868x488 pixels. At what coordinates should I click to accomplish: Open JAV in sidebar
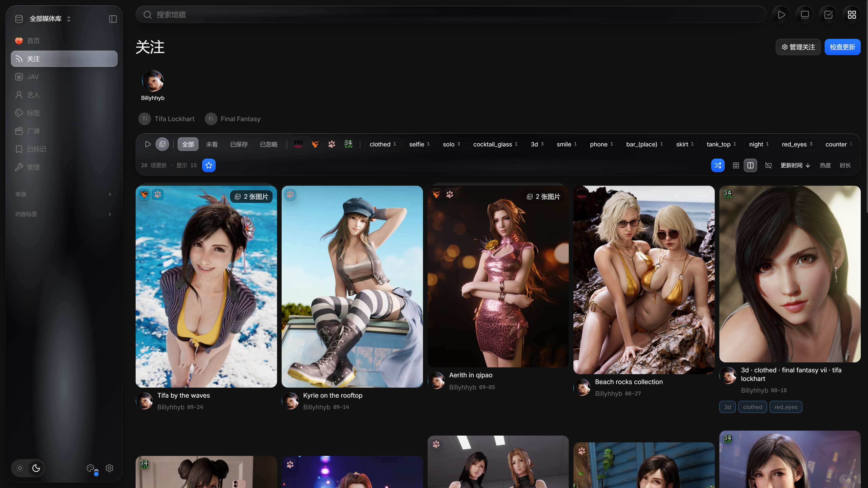click(x=64, y=77)
